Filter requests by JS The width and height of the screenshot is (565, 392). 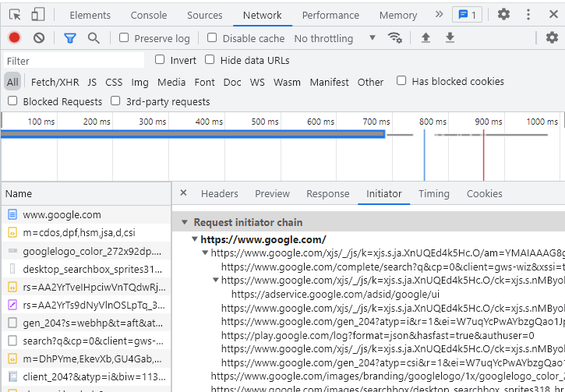tap(92, 82)
